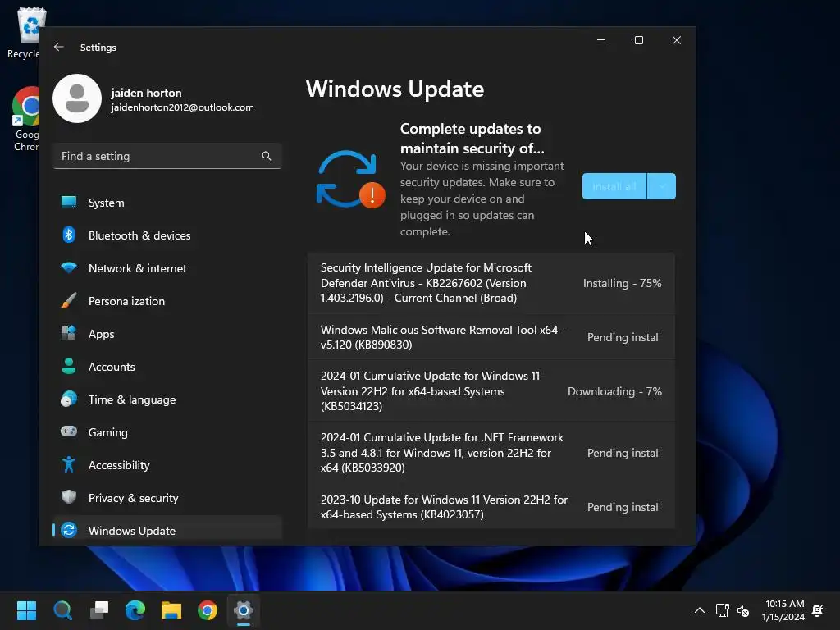Click the Windows Update page heading

click(395, 89)
